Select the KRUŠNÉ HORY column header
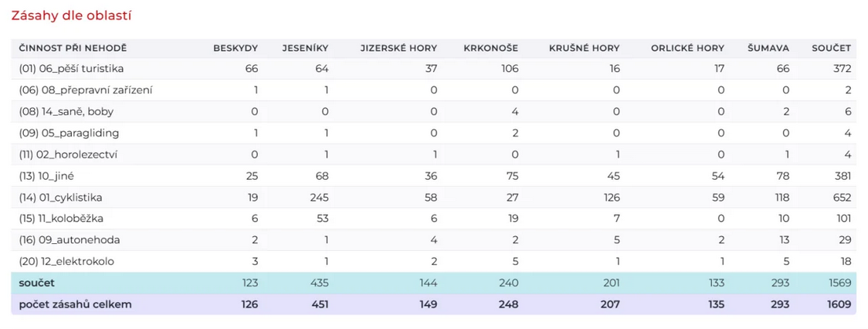The height and width of the screenshot is (329, 868). pyautogui.click(x=584, y=48)
